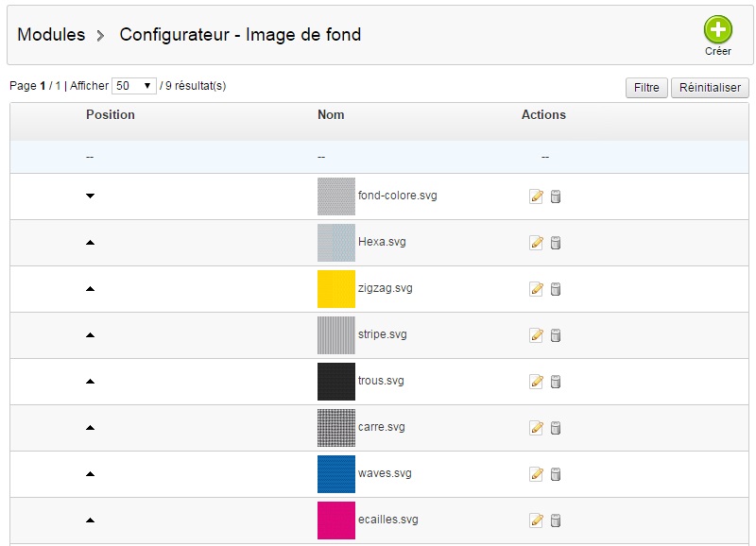
Task: Move fond-colore.svg down with arrow
Action: coord(90,196)
